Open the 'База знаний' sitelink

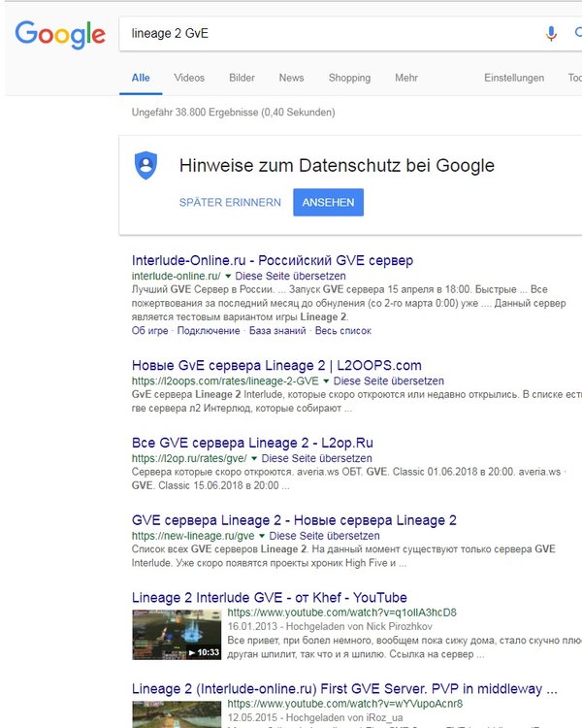(277, 331)
